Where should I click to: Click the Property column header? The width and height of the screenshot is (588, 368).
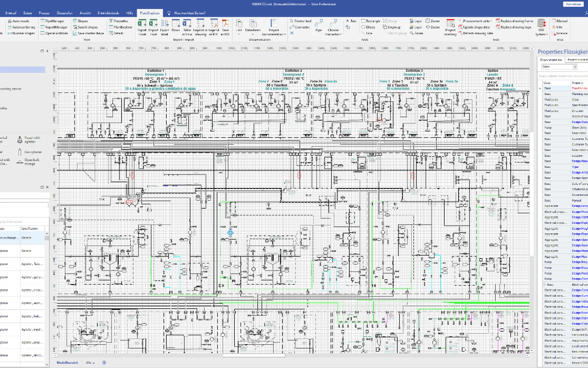click(579, 83)
